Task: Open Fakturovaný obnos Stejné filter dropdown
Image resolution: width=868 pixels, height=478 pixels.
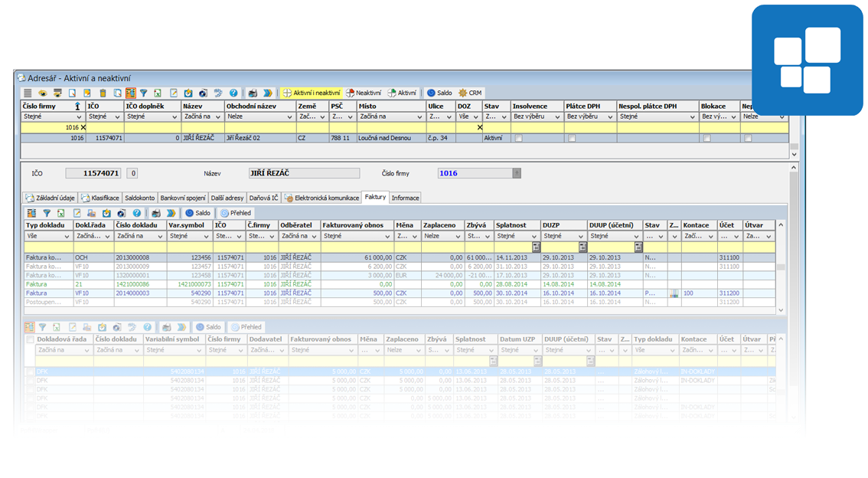Action: point(387,237)
